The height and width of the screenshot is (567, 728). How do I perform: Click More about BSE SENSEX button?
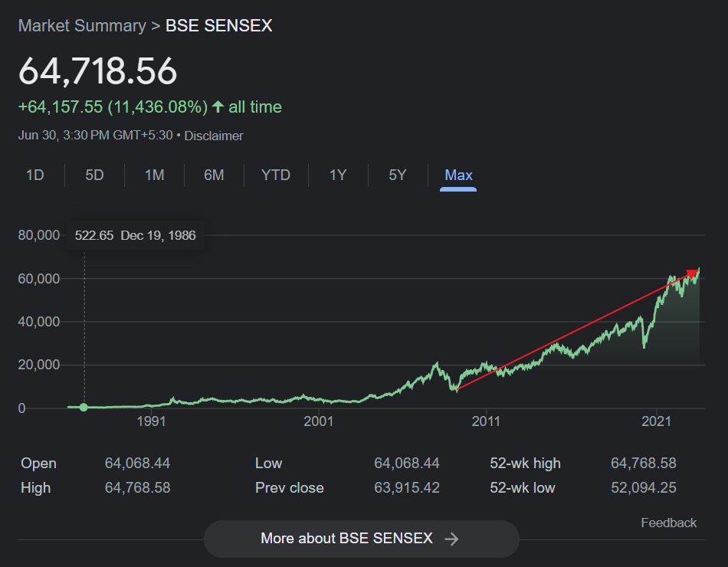tap(361, 539)
